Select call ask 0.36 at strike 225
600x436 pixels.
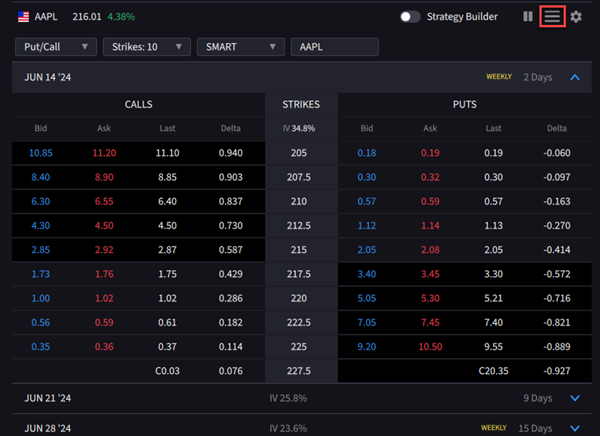point(104,347)
